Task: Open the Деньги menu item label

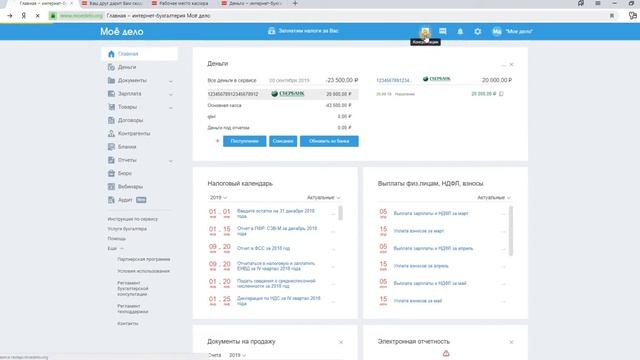Action: point(127,67)
